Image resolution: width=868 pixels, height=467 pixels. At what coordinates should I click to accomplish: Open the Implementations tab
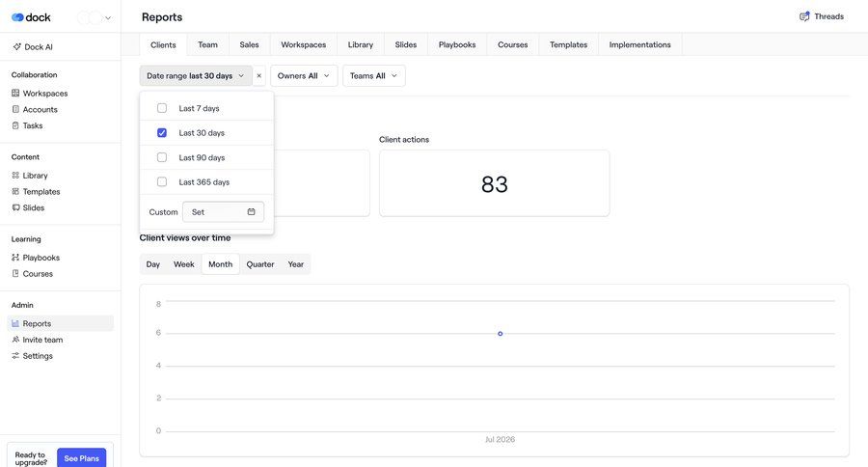pyautogui.click(x=640, y=45)
